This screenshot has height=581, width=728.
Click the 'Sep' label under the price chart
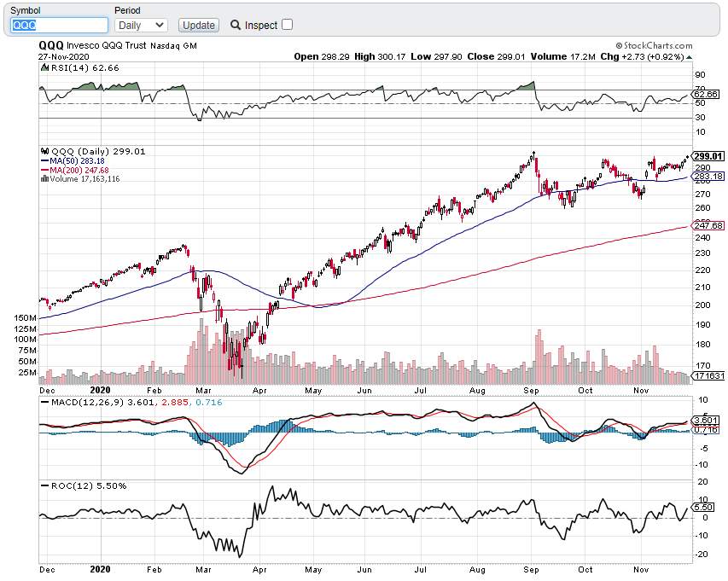click(531, 390)
